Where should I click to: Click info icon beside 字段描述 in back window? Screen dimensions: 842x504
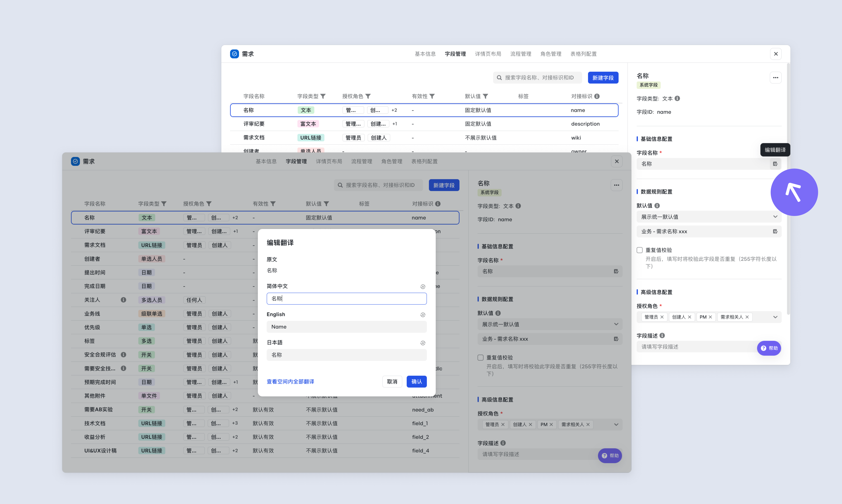[x=662, y=336]
